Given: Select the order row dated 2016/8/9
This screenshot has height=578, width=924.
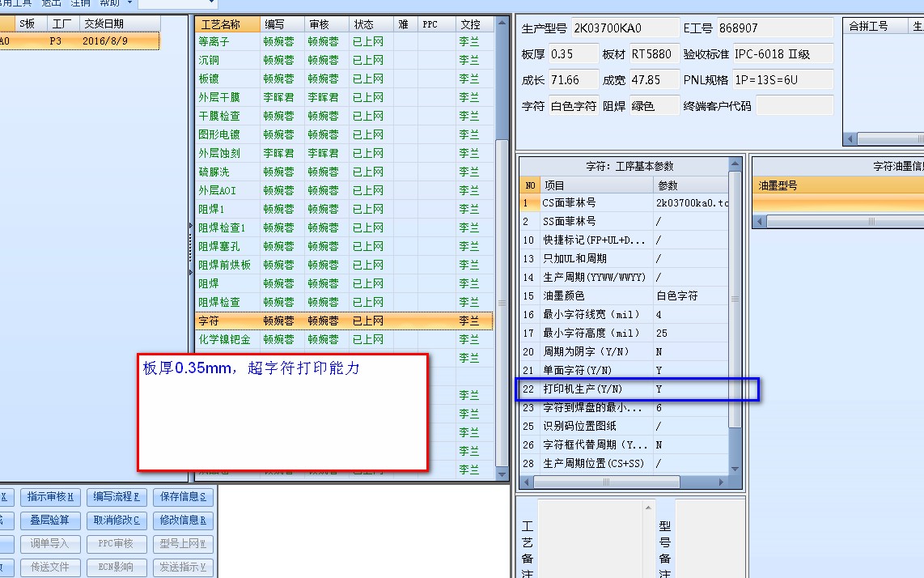Looking at the screenshot, I should click(x=79, y=40).
